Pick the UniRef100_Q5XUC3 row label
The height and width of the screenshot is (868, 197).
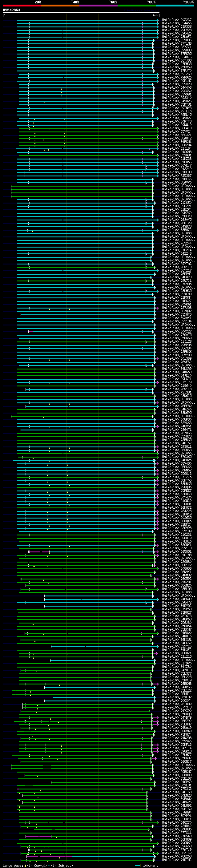(x=177, y=436)
